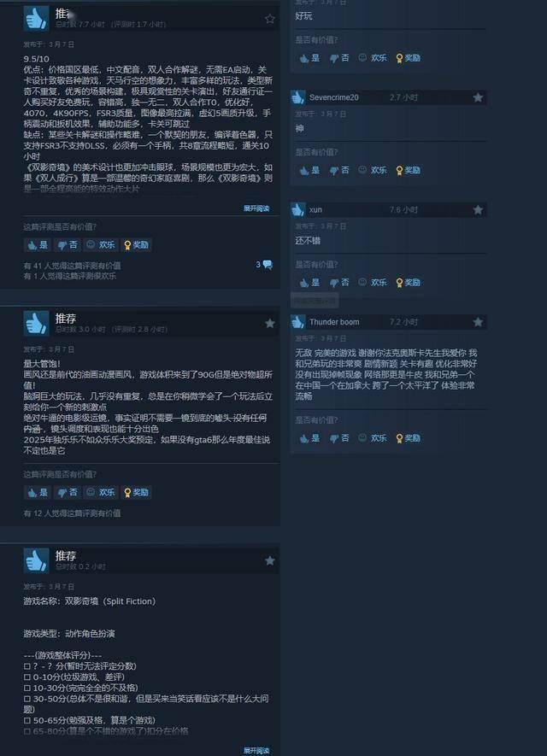This screenshot has height=756, width=547.
Task: Open Sevencrime20's profile name link
Action: tap(334, 97)
